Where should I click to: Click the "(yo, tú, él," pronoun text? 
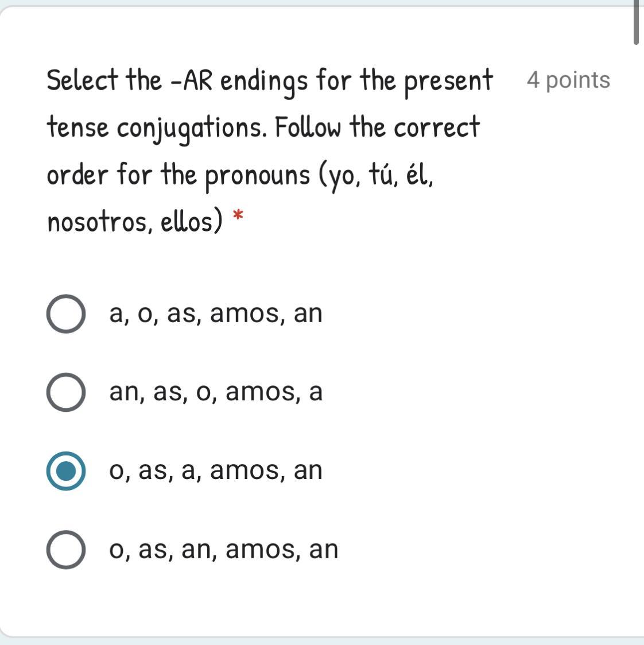pos(376,175)
